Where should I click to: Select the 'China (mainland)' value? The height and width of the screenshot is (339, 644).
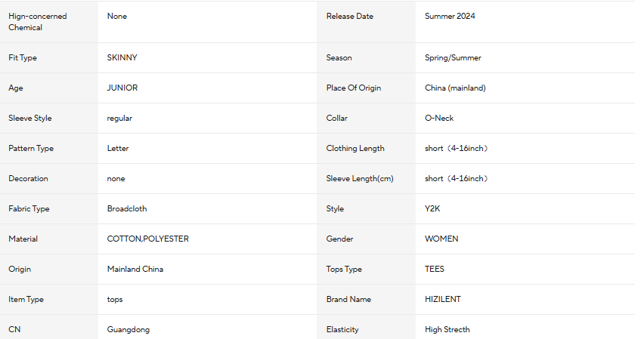[x=455, y=88]
